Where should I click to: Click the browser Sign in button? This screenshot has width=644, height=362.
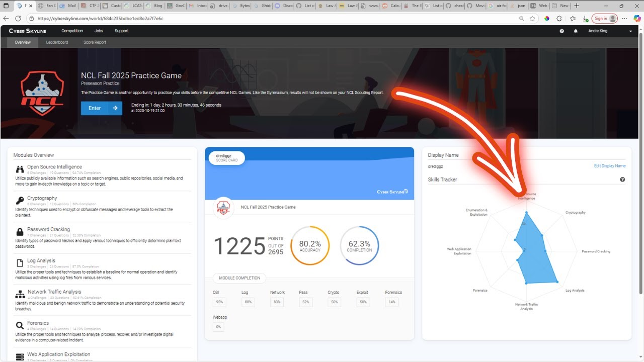604,19
